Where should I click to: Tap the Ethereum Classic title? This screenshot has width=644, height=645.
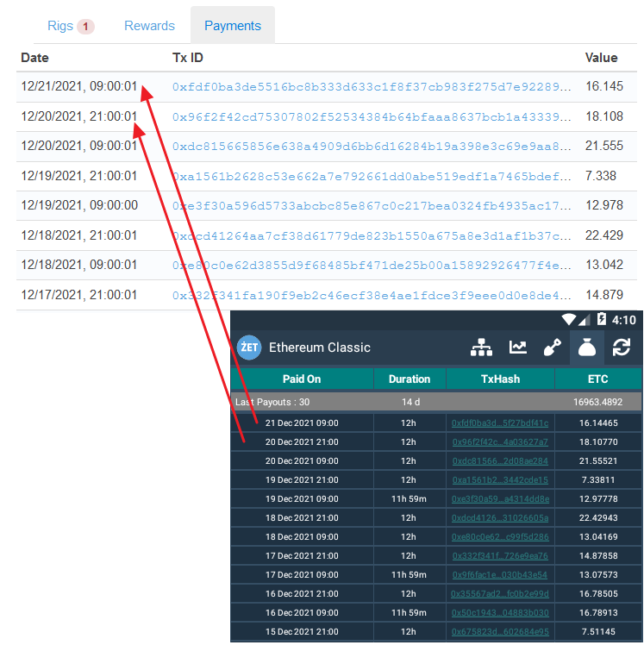(x=320, y=348)
